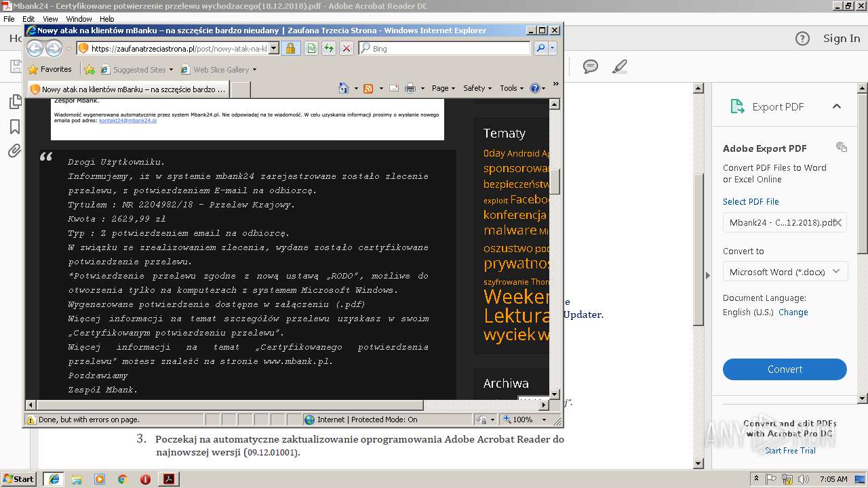This screenshot has width=868, height=488.
Task: Click in the Bing search input field
Action: point(450,48)
